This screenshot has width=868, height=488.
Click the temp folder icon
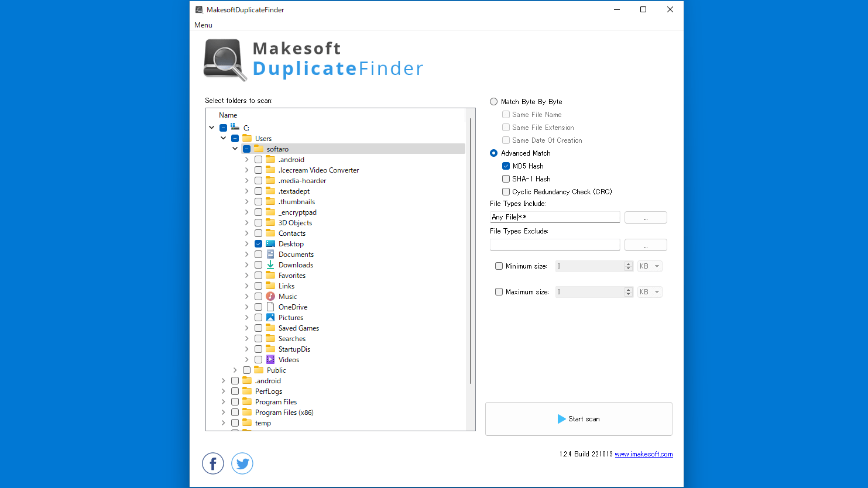click(x=247, y=422)
